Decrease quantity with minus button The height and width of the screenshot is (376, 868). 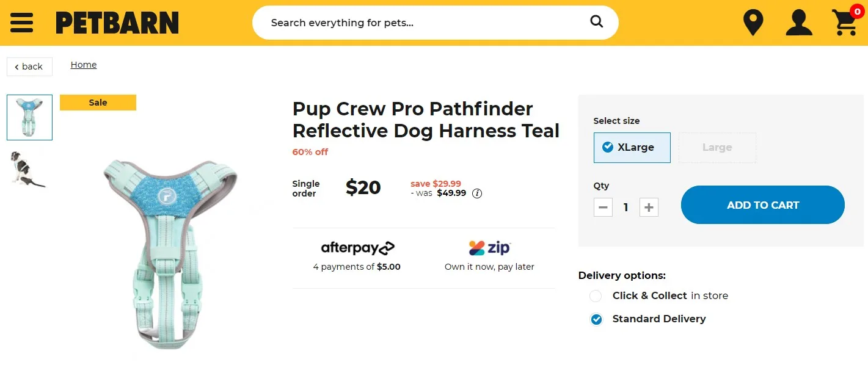pos(603,208)
